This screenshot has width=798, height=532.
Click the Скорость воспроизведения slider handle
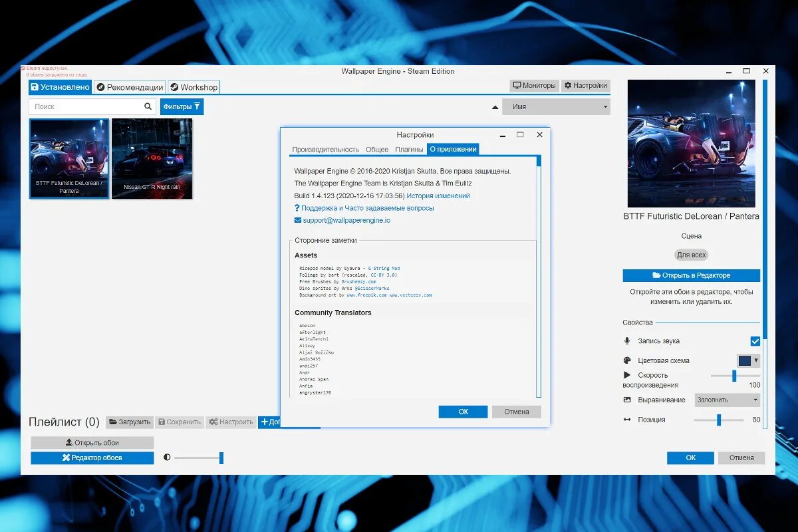click(734, 376)
